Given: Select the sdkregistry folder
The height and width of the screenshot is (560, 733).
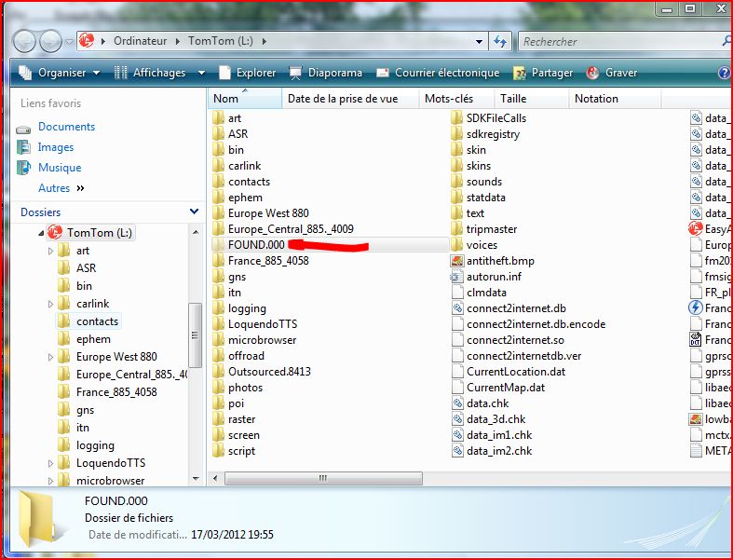Looking at the screenshot, I should coord(493,134).
